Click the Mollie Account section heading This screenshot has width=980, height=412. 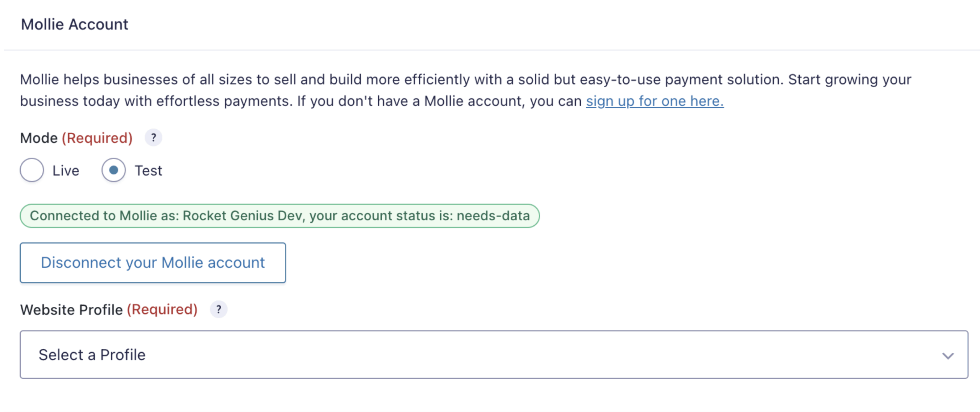(x=75, y=24)
